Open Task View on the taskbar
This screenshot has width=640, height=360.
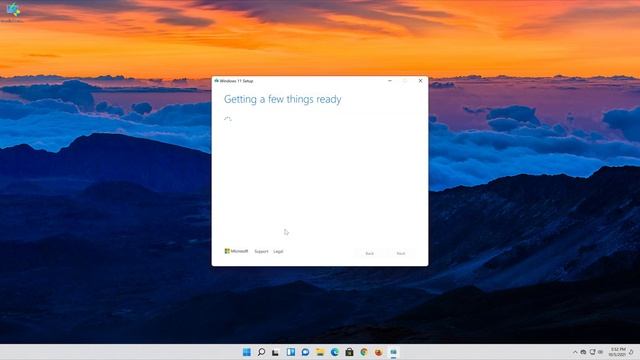[x=276, y=352]
